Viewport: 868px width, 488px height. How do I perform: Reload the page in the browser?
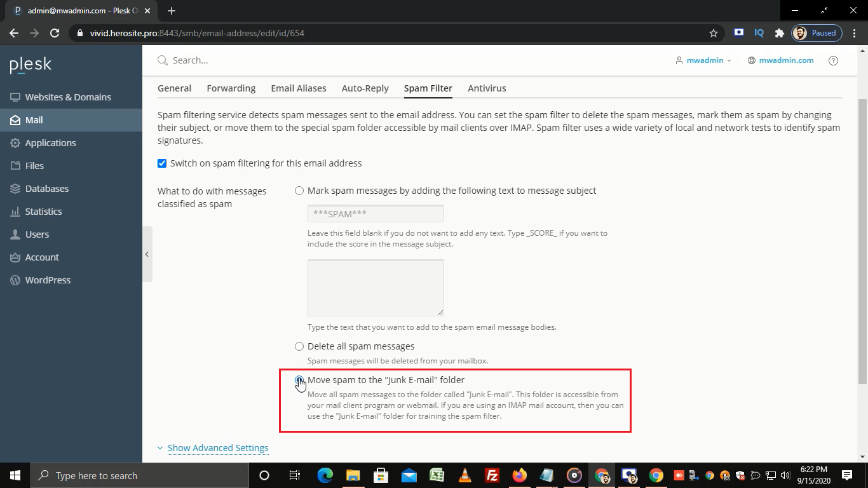[55, 33]
